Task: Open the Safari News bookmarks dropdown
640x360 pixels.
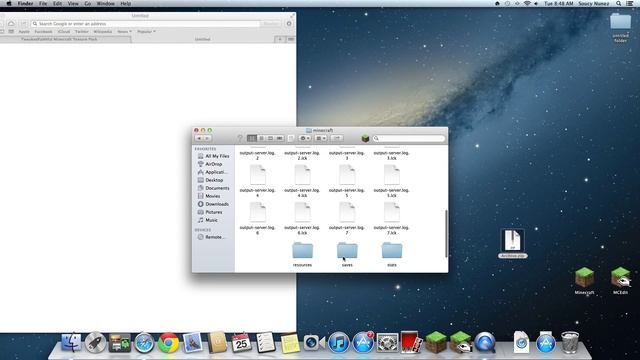Action: 124,31
